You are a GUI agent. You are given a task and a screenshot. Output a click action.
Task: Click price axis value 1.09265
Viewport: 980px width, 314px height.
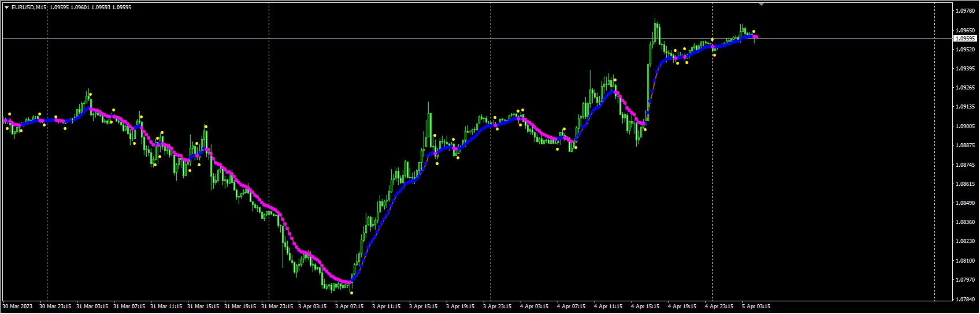(x=965, y=88)
